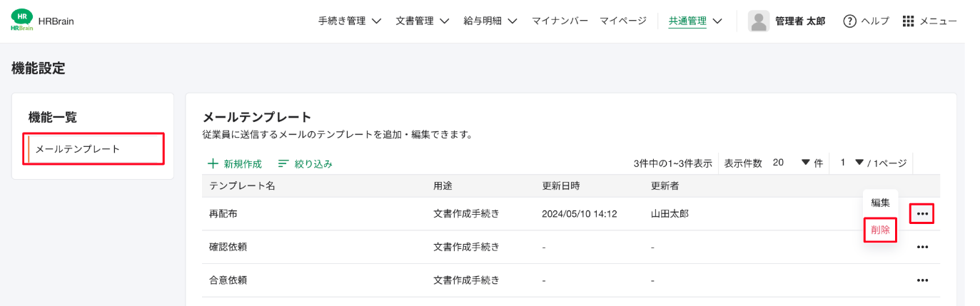Image resolution: width=980 pixels, height=306 pixels.
Task: Choose 削除 in the row context menu
Action: [x=880, y=230]
